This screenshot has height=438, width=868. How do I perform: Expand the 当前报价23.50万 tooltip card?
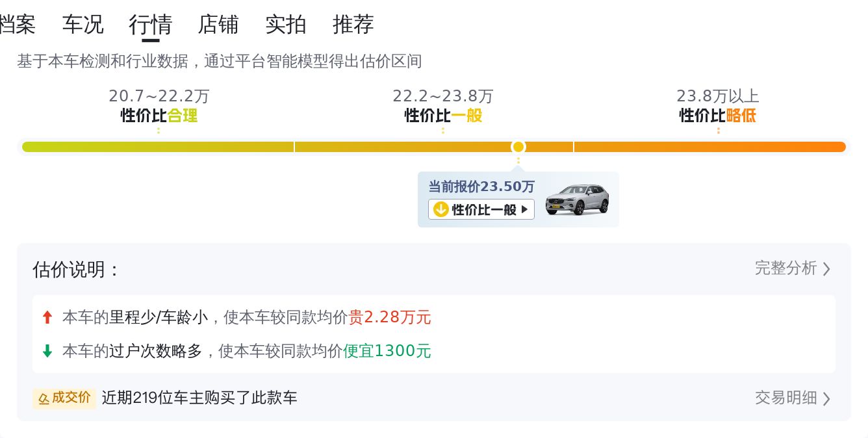pos(481,187)
